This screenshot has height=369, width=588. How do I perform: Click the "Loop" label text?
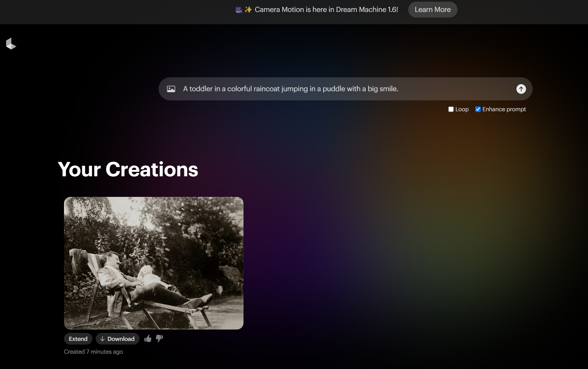[462, 109]
